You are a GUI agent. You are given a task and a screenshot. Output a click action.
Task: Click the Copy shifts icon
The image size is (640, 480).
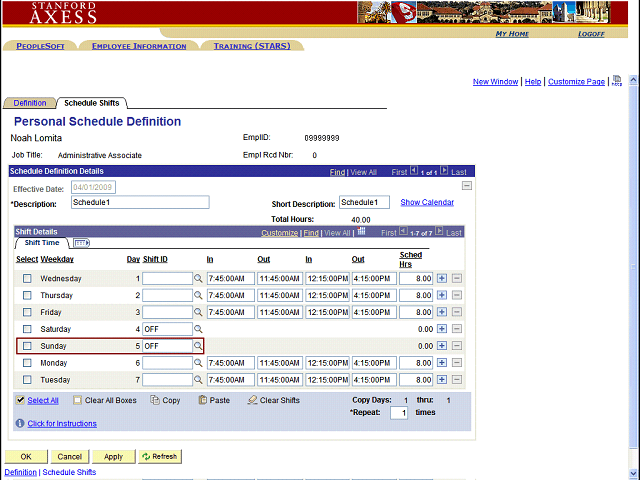tap(155, 400)
